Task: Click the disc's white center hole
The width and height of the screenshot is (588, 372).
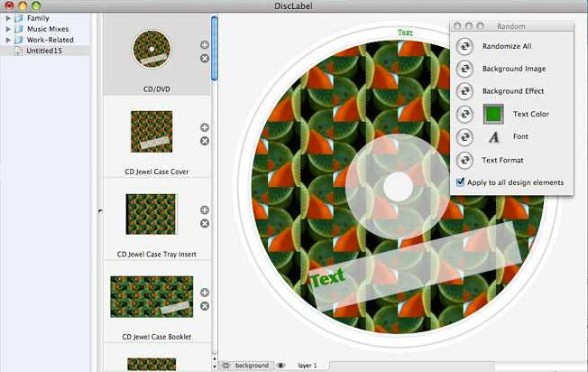Action: click(398, 187)
